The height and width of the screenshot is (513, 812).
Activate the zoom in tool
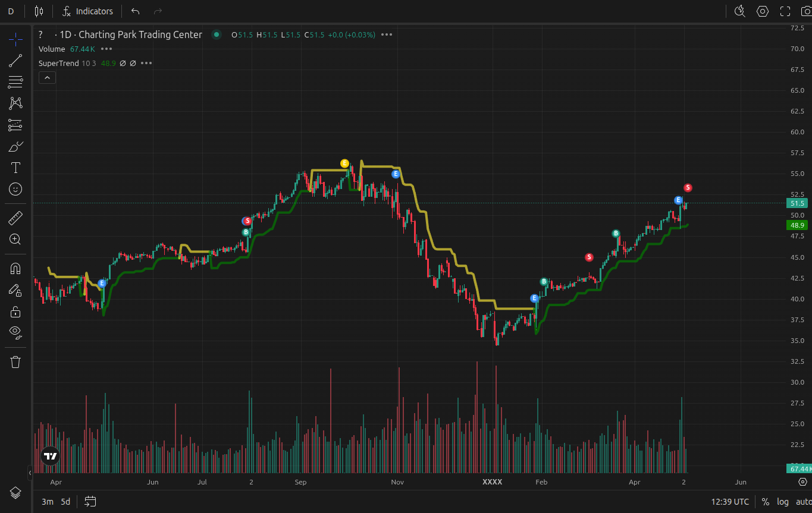pos(15,240)
